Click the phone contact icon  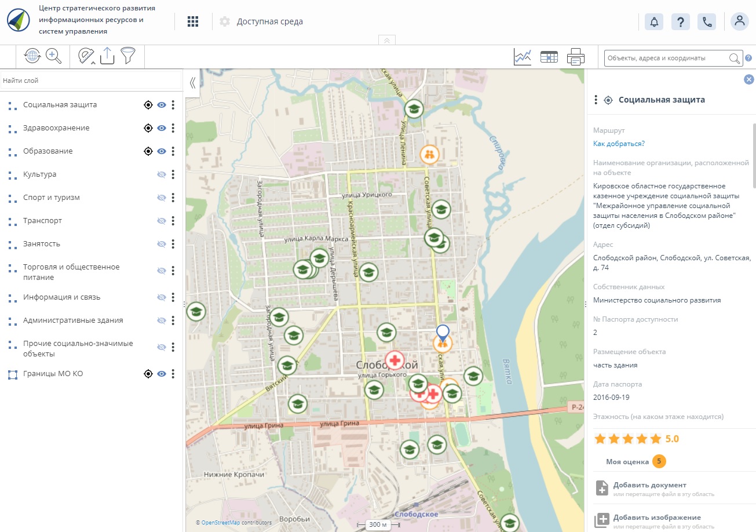[707, 21]
